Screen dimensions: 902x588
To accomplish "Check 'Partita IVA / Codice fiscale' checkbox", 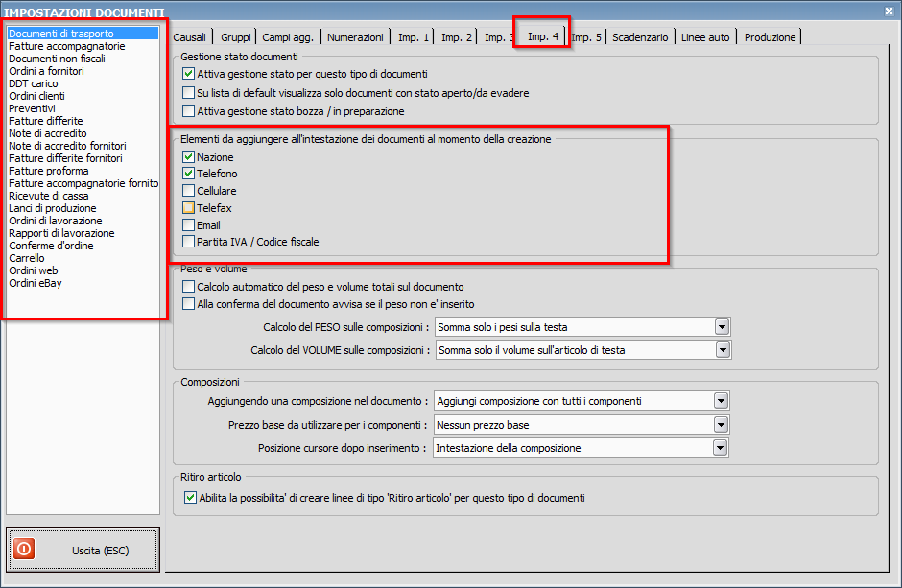I will click(188, 242).
